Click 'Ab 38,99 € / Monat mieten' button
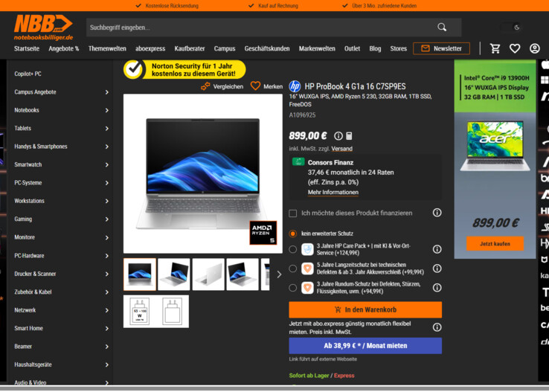This screenshot has width=549, height=392. (365, 346)
